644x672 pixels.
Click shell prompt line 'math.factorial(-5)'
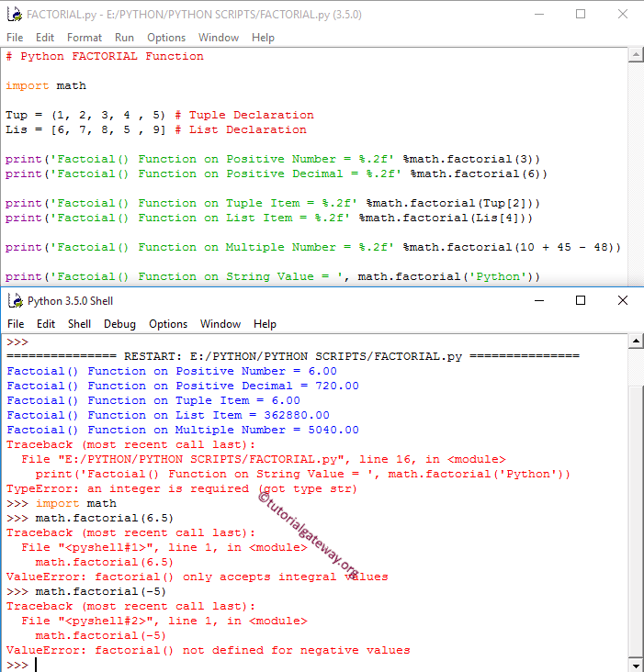tap(86, 591)
